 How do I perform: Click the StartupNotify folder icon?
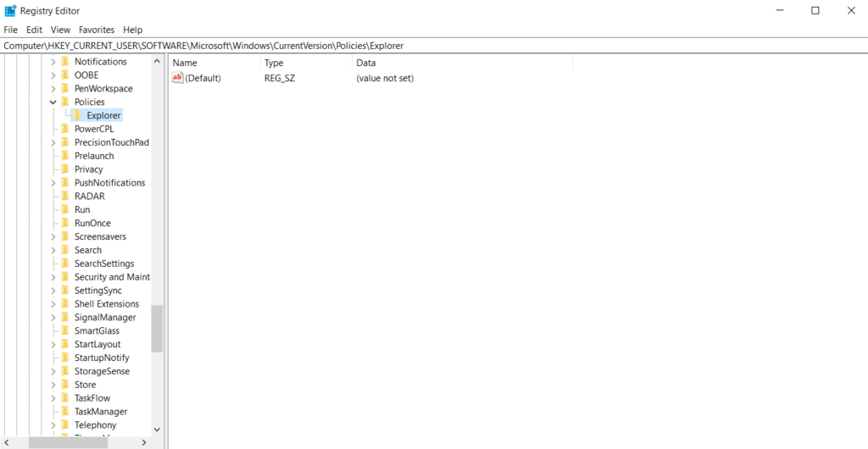tap(64, 358)
